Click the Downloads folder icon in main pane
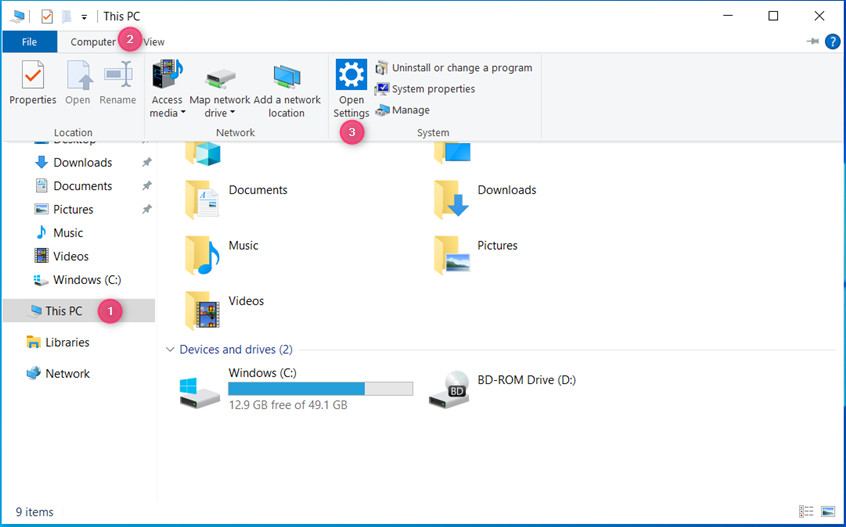 [451, 199]
